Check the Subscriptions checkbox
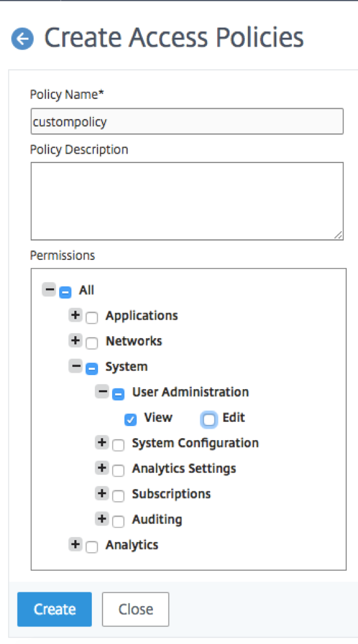The height and width of the screenshot is (644, 358). 118,496
